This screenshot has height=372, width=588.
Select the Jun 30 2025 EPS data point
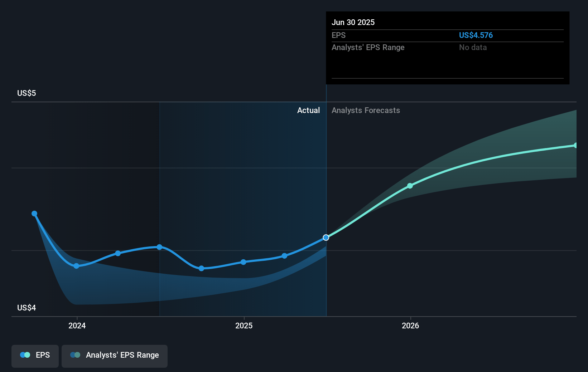pyautogui.click(x=326, y=238)
